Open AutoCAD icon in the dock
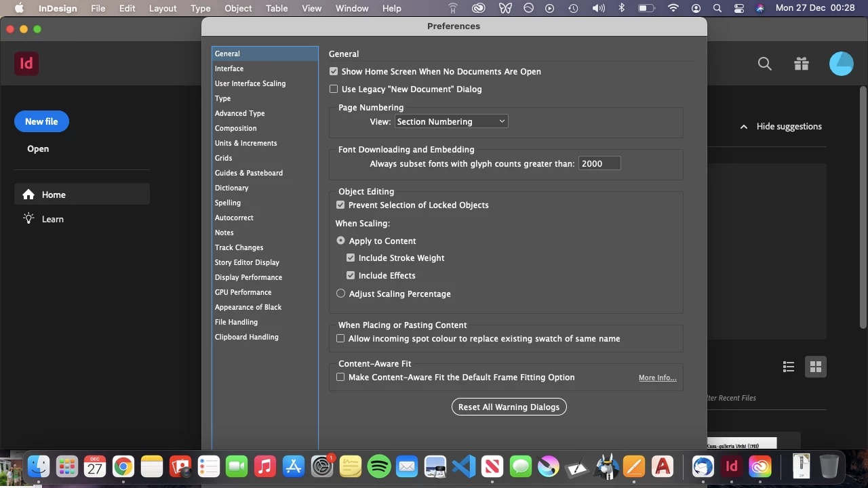The image size is (868, 488). tap(662, 466)
